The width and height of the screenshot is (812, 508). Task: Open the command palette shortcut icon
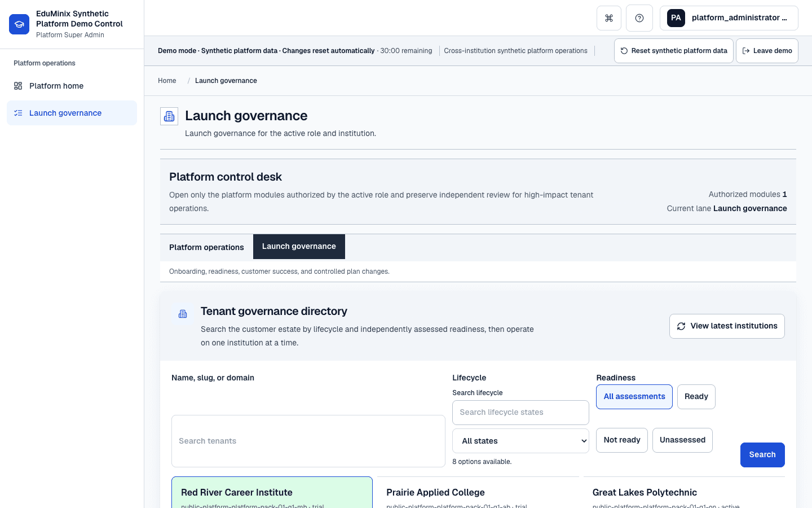pyautogui.click(x=609, y=18)
